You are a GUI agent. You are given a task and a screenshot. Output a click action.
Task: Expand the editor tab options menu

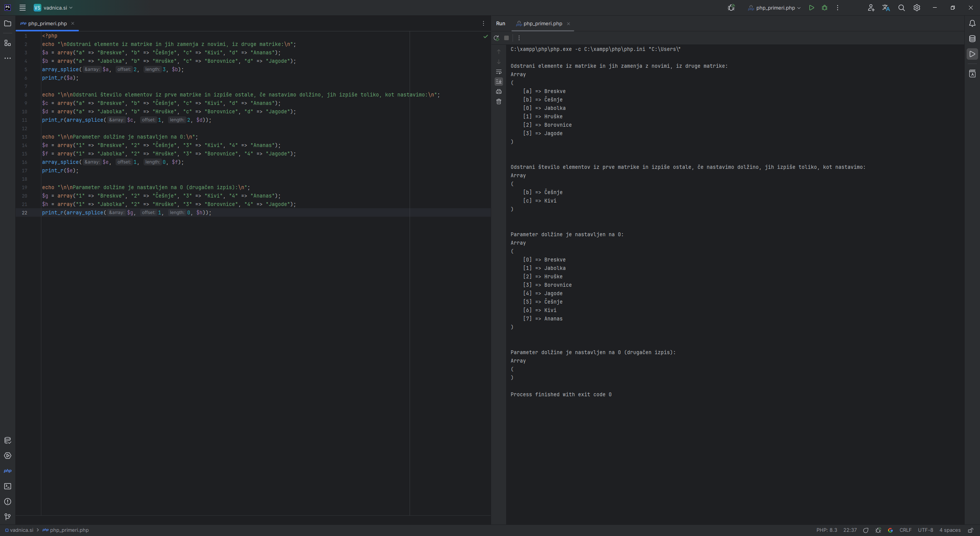coord(483,23)
